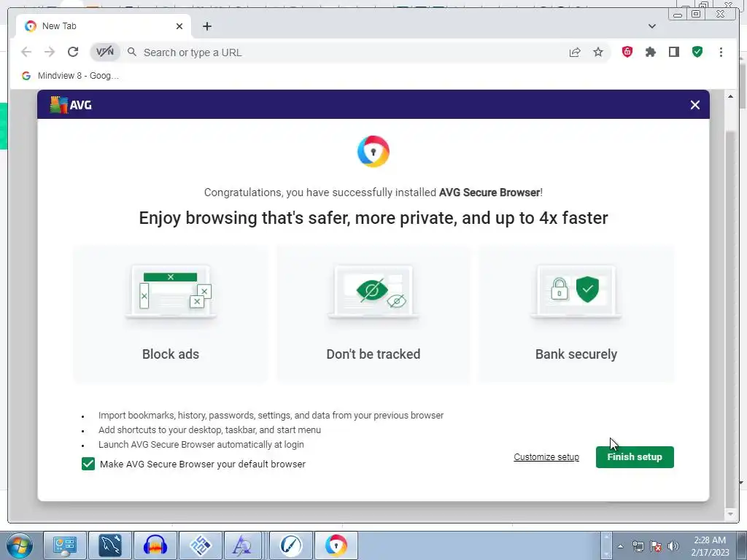
Task: Open the Action Center flag tray icon
Action: (656, 546)
